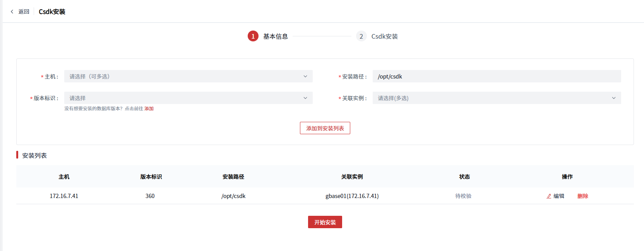Screen dimensions: 644x251
Task: Click the 主机 dropdown chevron arrow
Action: point(305,77)
